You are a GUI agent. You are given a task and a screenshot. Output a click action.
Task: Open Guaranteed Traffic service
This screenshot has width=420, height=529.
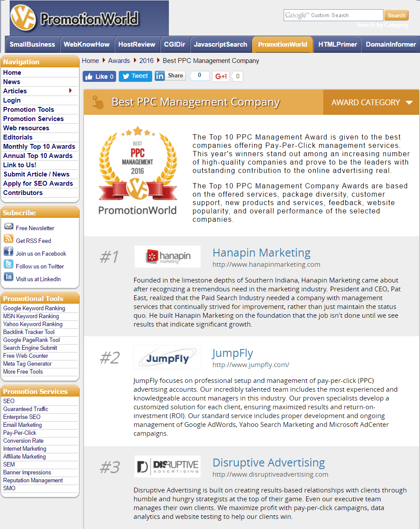26,409
